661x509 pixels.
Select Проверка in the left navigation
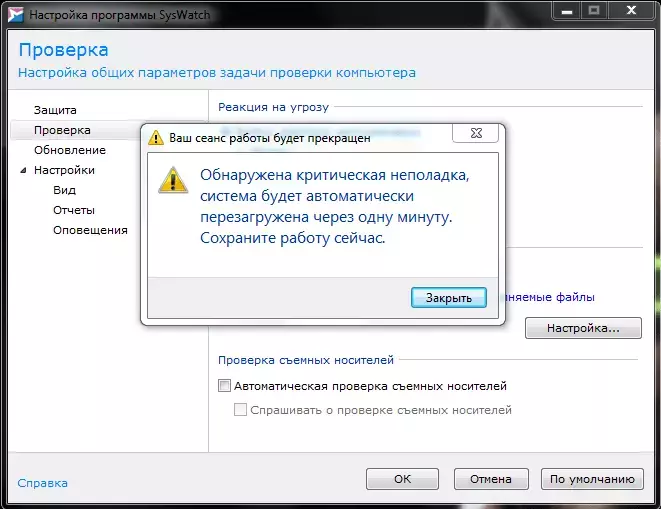click(62, 130)
